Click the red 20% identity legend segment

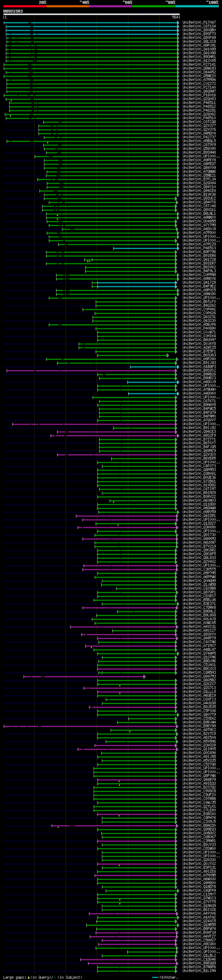25,6
